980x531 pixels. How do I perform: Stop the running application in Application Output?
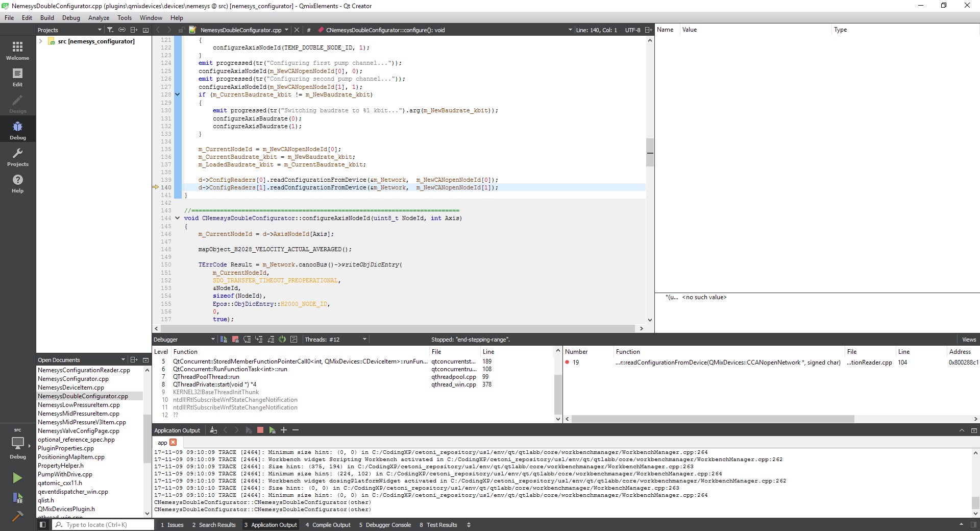[260, 430]
